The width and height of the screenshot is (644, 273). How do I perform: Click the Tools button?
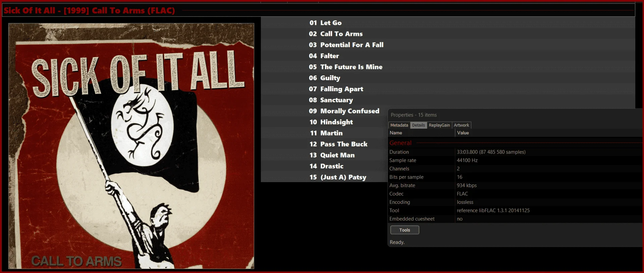[405, 230]
